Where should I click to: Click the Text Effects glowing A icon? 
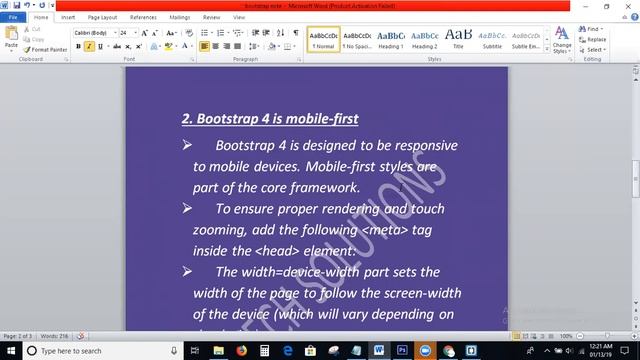(x=154, y=47)
